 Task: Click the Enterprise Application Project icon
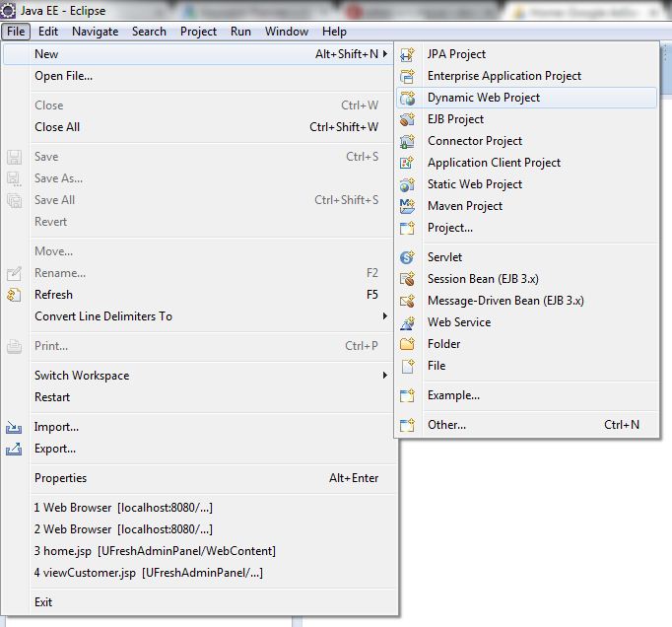[x=407, y=76]
